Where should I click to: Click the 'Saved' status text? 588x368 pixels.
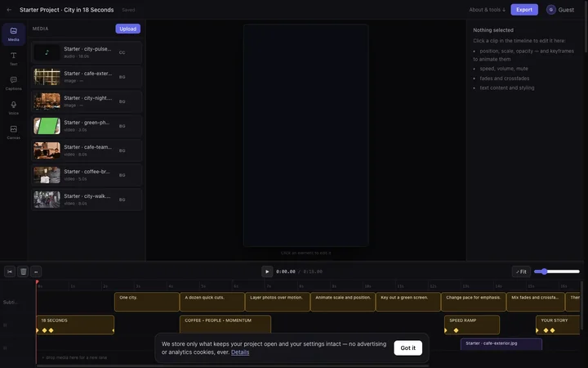[128, 10]
